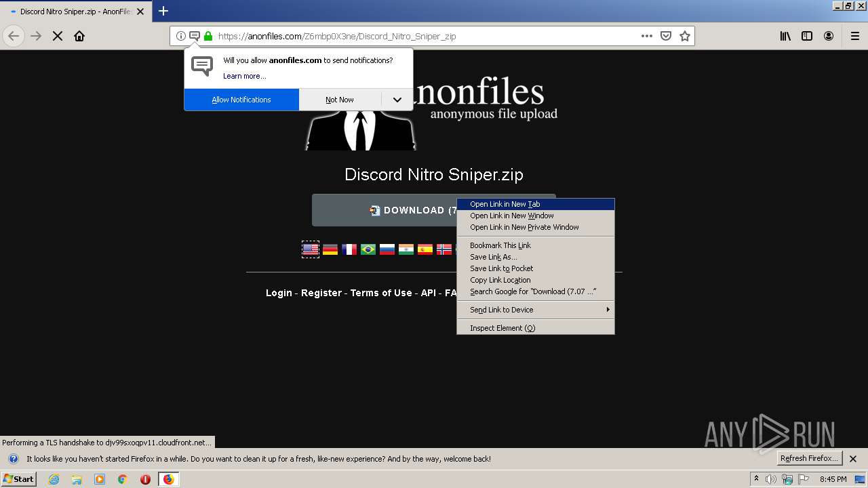Select the Indian flag language
The width and height of the screenshot is (868, 488).
pos(406,249)
